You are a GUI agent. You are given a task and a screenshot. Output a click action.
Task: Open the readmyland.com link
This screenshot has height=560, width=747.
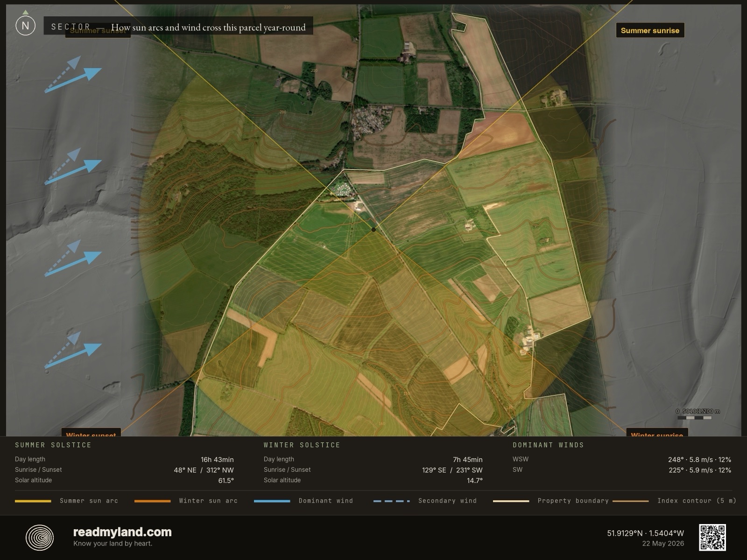click(x=122, y=532)
